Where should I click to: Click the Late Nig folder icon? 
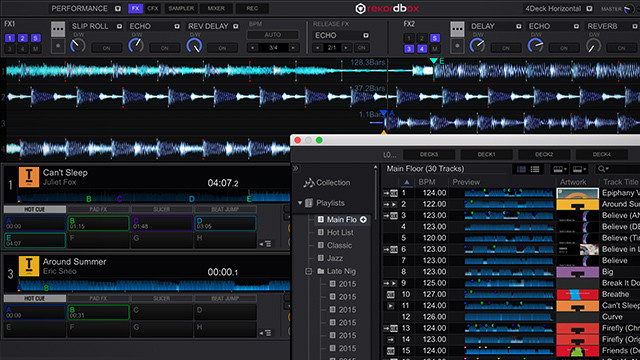pos(321,271)
